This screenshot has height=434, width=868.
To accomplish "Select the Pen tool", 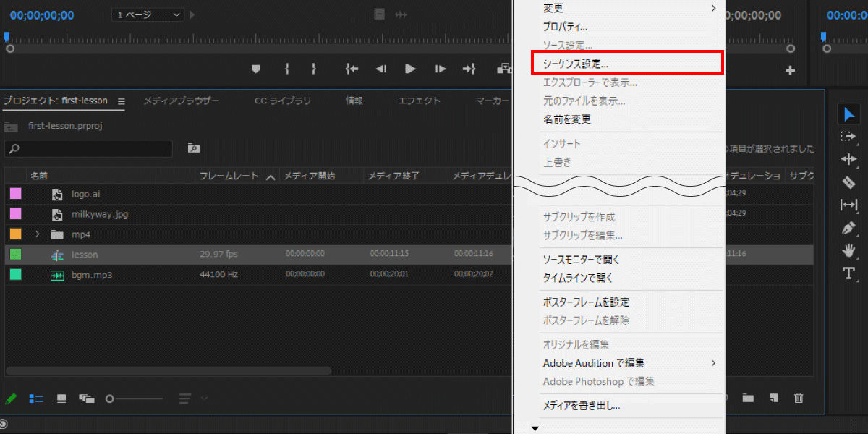I will [x=848, y=228].
